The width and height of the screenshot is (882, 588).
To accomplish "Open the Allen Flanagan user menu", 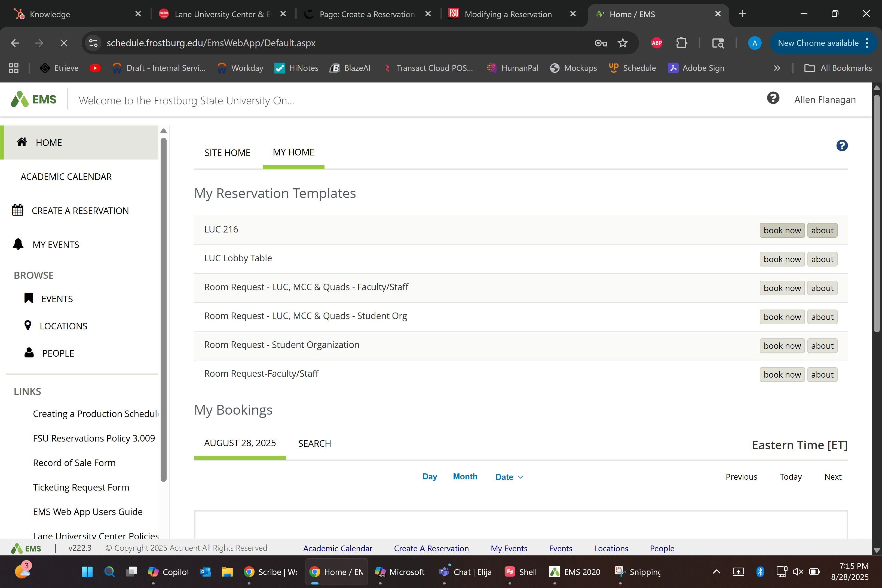I will click(825, 100).
